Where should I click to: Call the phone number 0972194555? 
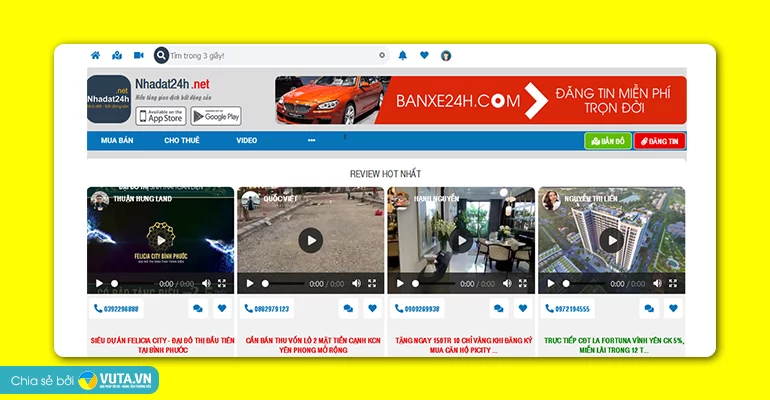[568, 309]
